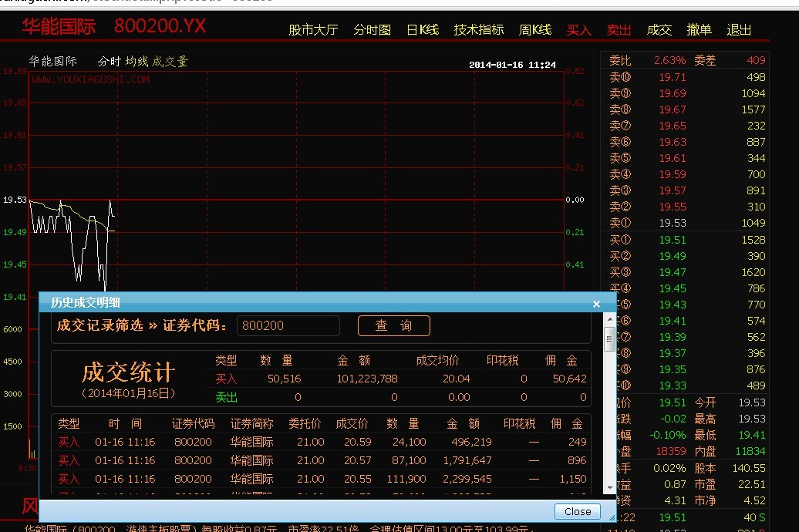Click the timestamp 2014-01-16 11:24
The image size is (799, 532).
pyautogui.click(x=512, y=65)
